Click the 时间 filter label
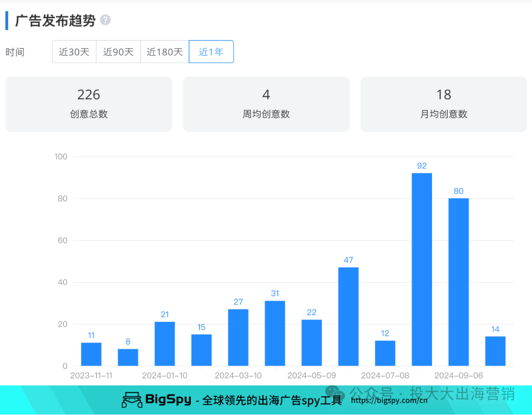Viewport: 532px width, 415px height. pos(15,52)
